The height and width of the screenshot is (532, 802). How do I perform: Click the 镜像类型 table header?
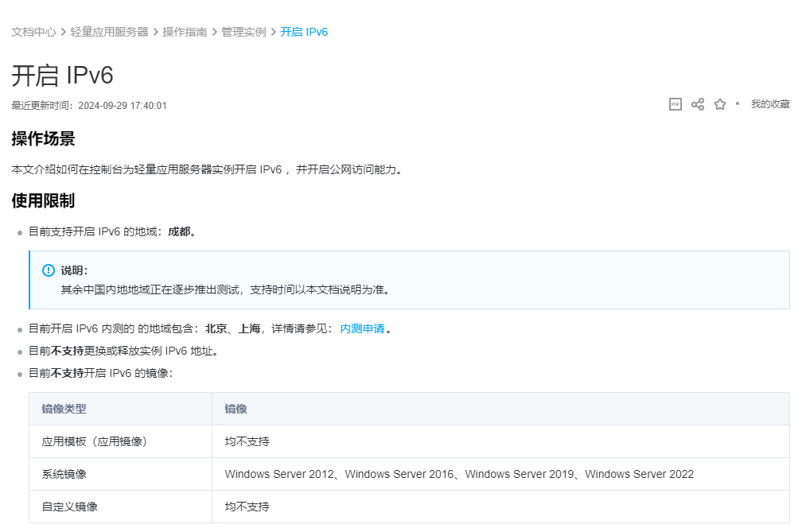click(x=64, y=409)
